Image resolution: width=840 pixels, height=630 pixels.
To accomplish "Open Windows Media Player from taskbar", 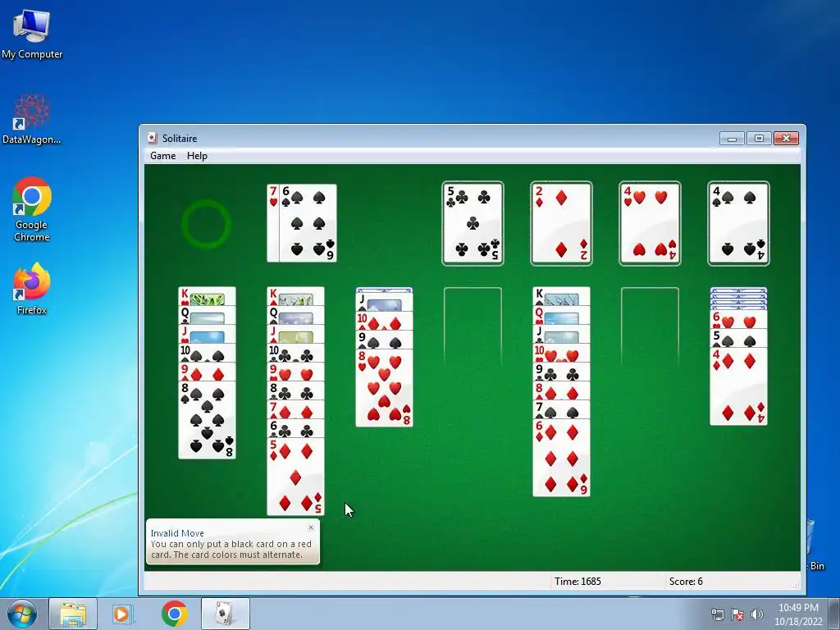I will [122, 614].
